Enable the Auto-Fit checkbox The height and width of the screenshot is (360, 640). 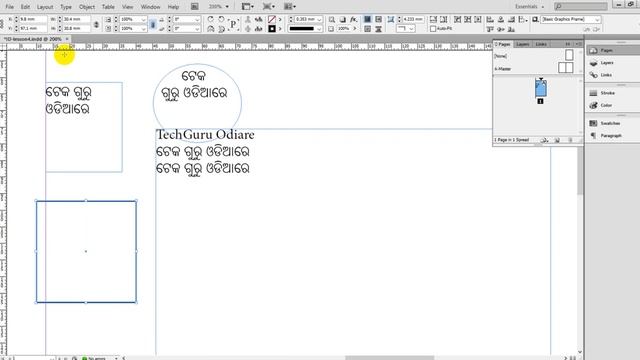coord(433,29)
